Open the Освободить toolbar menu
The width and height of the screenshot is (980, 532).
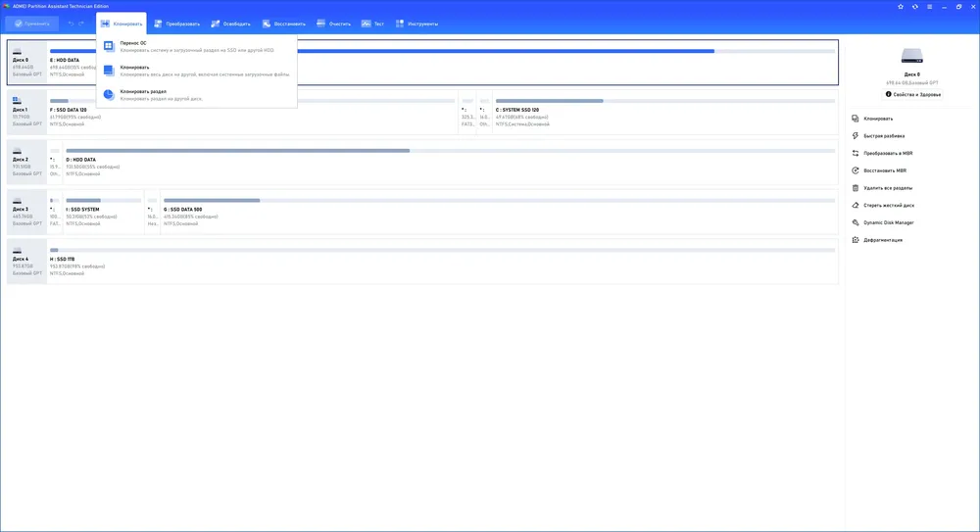pos(230,24)
